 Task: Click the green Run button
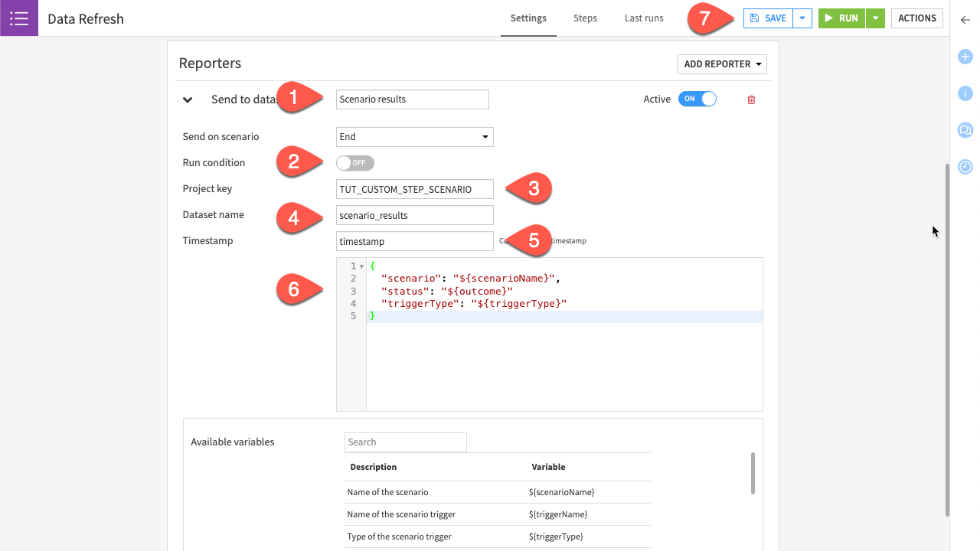click(x=842, y=18)
